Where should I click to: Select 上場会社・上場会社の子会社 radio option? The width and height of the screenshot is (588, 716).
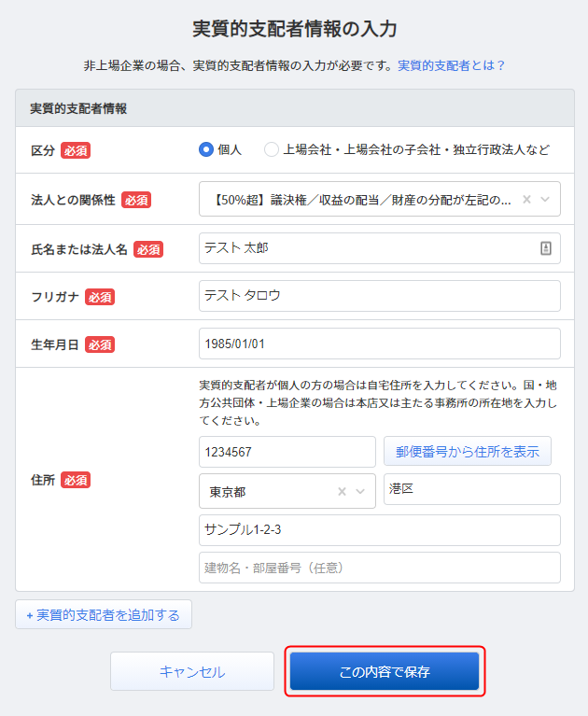coord(272,149)
